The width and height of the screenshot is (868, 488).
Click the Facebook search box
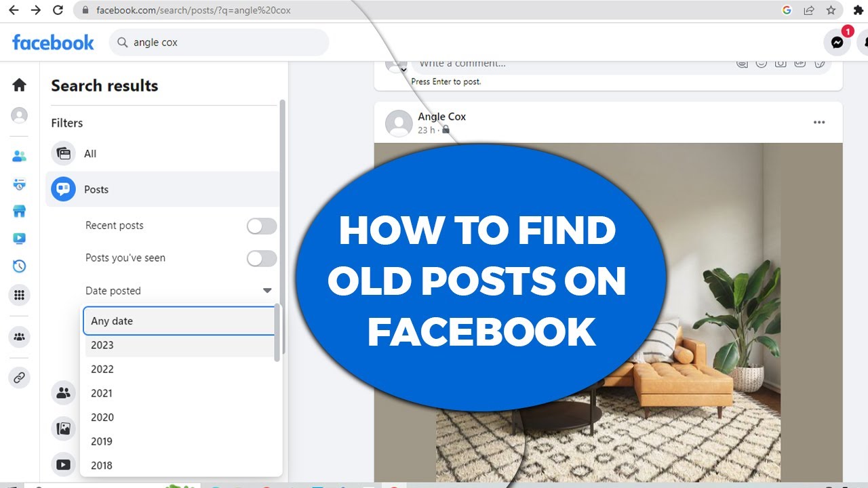219,43
